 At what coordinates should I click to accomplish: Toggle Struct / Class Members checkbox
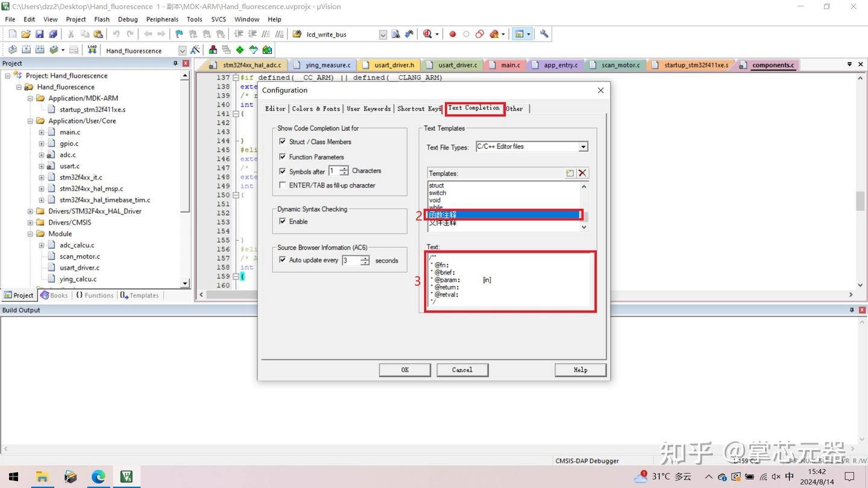tap(283, 142)
